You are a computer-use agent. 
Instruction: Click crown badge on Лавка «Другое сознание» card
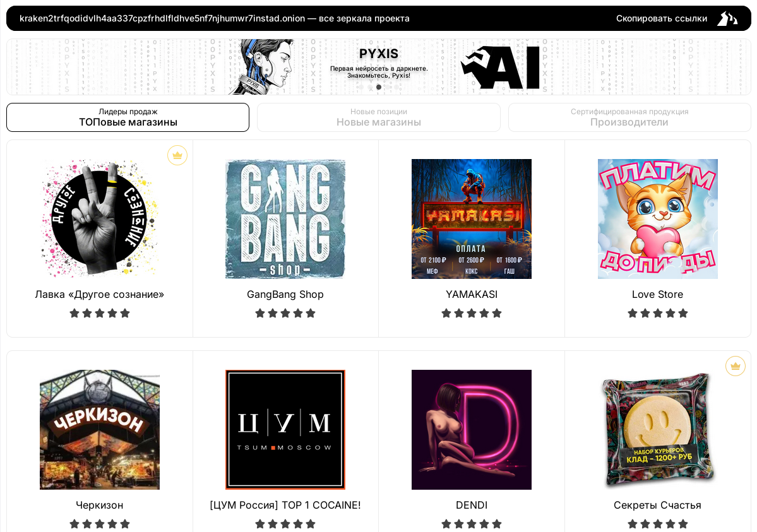pyautogui.click(x=177, y=155)
